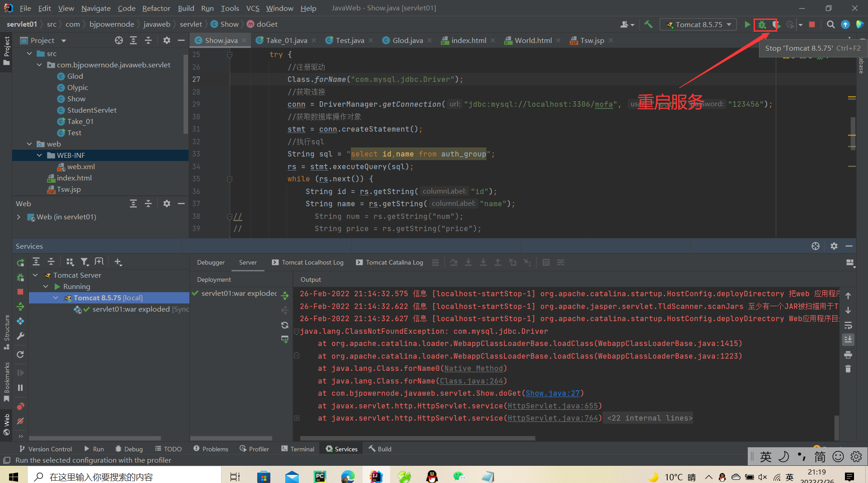The height and width of the screenshot is (483, 868).
Task: Open the Debugger tab in Services
Action: coord(211,262)
